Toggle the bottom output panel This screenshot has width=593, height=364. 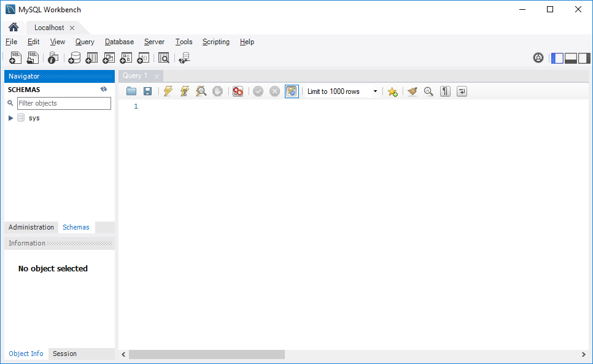tap(571, 58)
